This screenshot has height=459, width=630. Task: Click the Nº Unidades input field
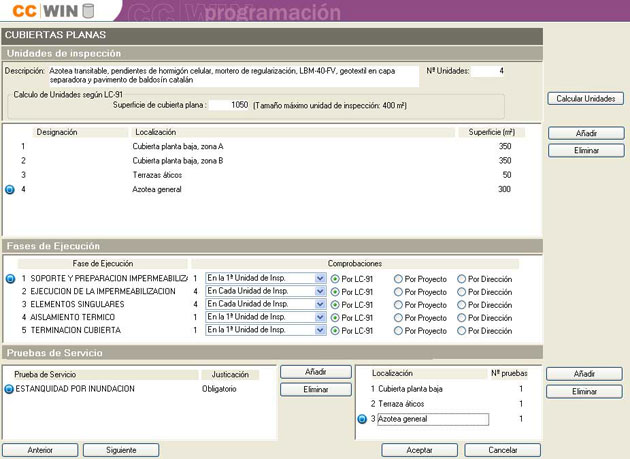pos(489,72)
